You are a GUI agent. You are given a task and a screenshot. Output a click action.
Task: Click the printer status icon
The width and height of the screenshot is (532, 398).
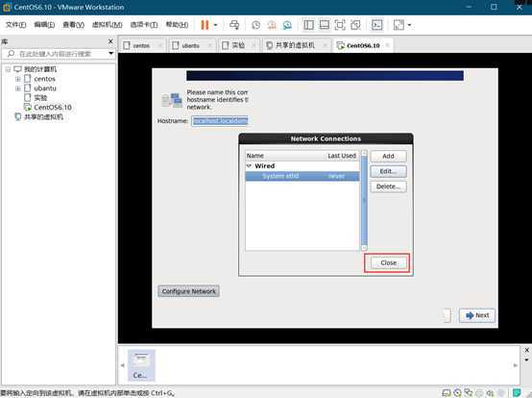click(x=479, y=393)
